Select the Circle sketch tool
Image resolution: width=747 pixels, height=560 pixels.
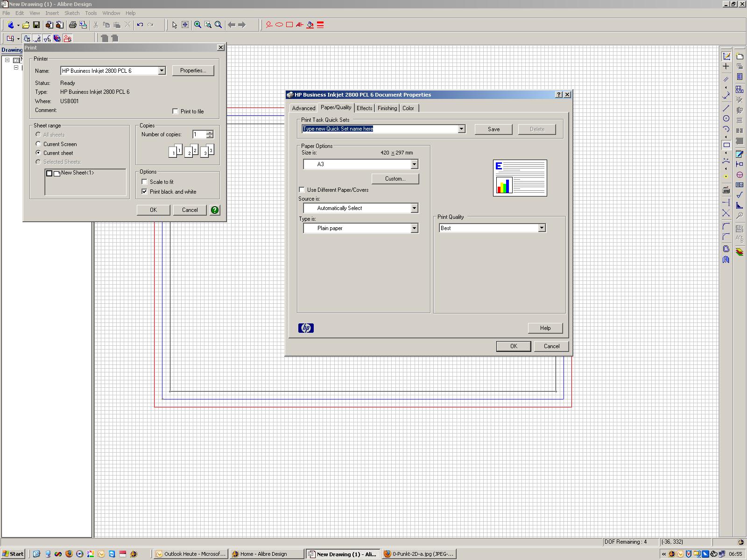726,119
